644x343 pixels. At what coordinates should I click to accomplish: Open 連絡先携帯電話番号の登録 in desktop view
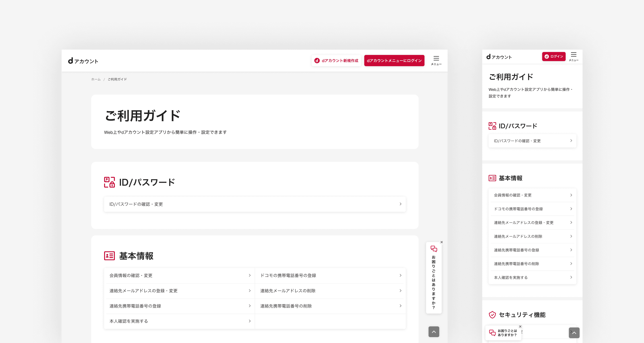pos(180,306)
